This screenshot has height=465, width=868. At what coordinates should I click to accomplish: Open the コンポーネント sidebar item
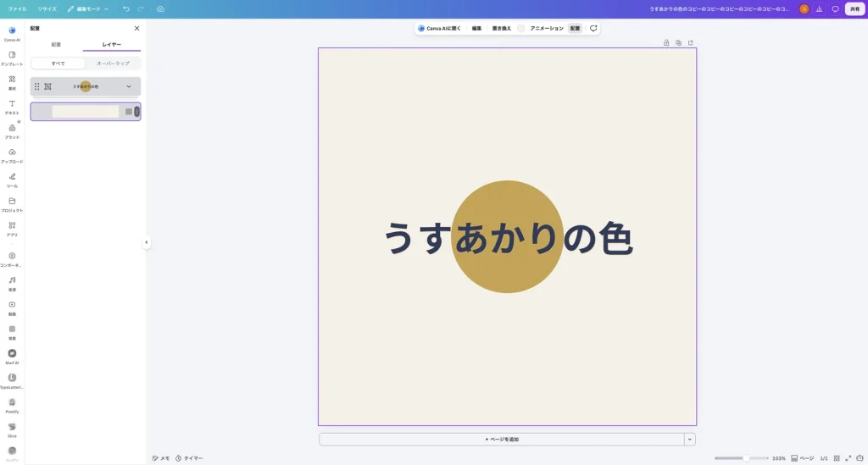pos(12,259)
